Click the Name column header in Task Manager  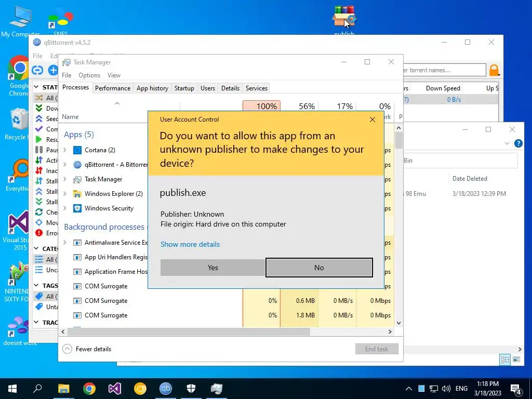(x=70, y=117)
